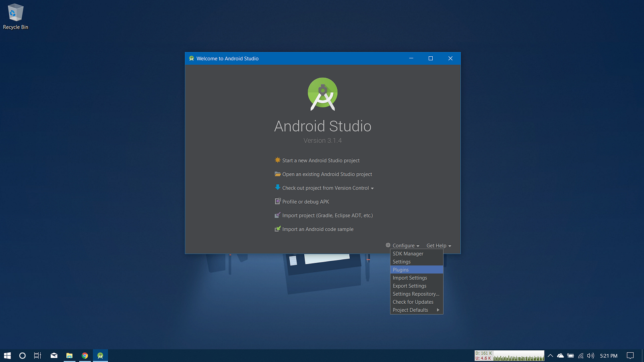Click the volume speaker tray icon

click(590, 356)
